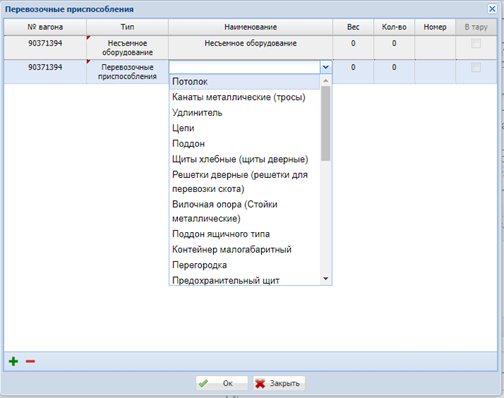This screenshot has width=504, height=398.
Task: Pick Вилочная опора (Стойки металлические)
Action: point(244,211)
